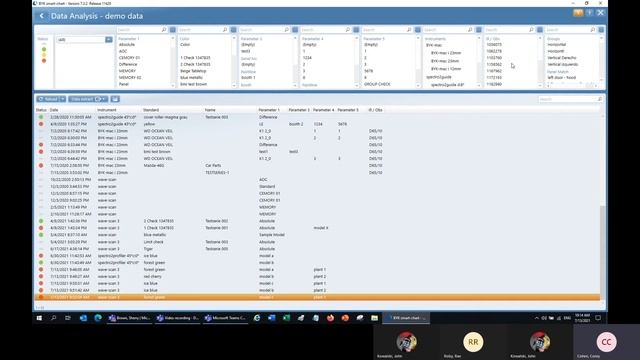Select row with standard 'Tiger'

(318, 249)
